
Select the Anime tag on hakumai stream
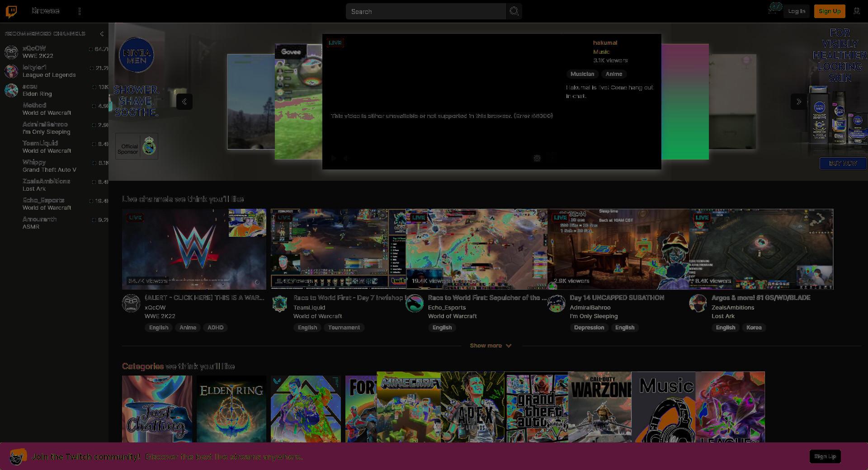614,74
